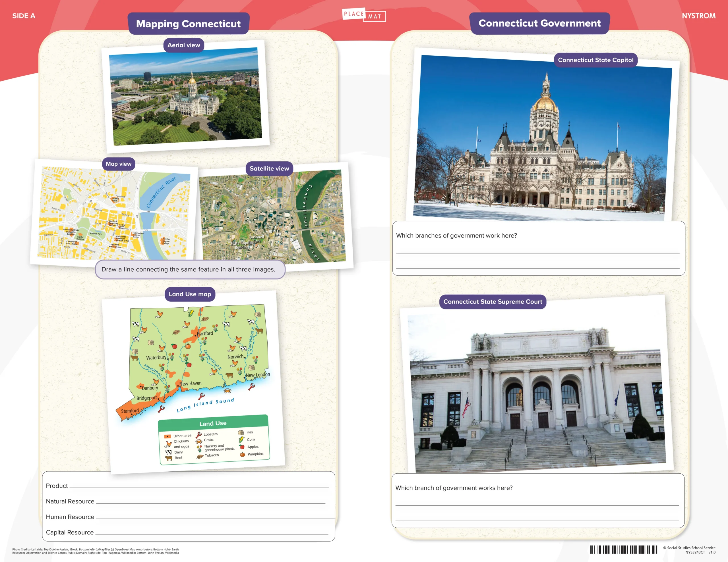Select the Aerial view label
This screenshot has height=562, width=728.
coord(184,45)
